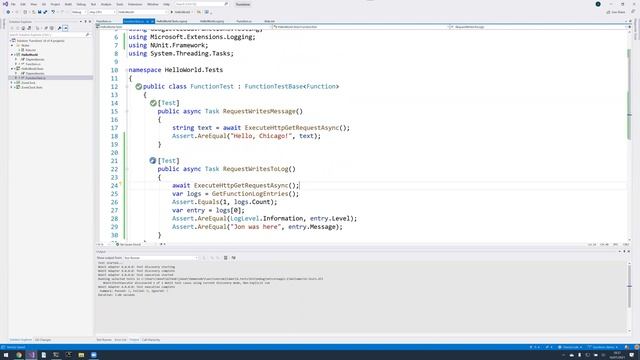Screen dimensions: 640x360
Task: Click the Navigate Backward toolbar icon
Action: (x=8, y=12)
